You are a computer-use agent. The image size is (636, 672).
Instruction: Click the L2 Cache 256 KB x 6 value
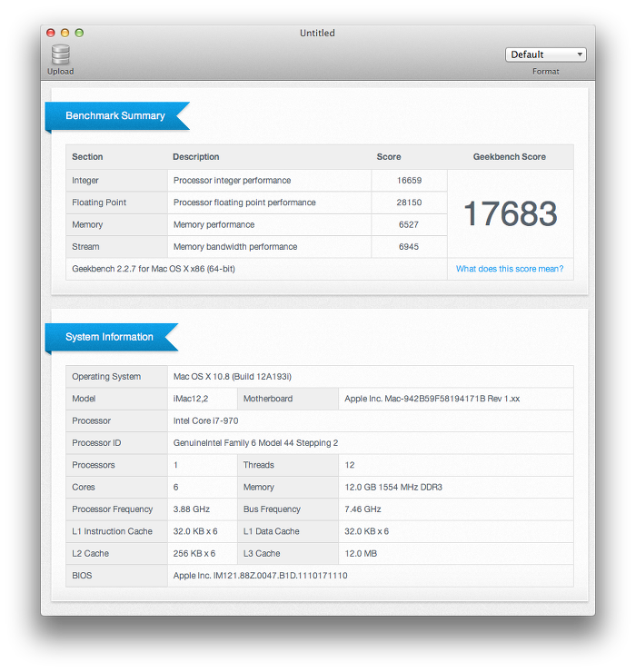[194, 554]
